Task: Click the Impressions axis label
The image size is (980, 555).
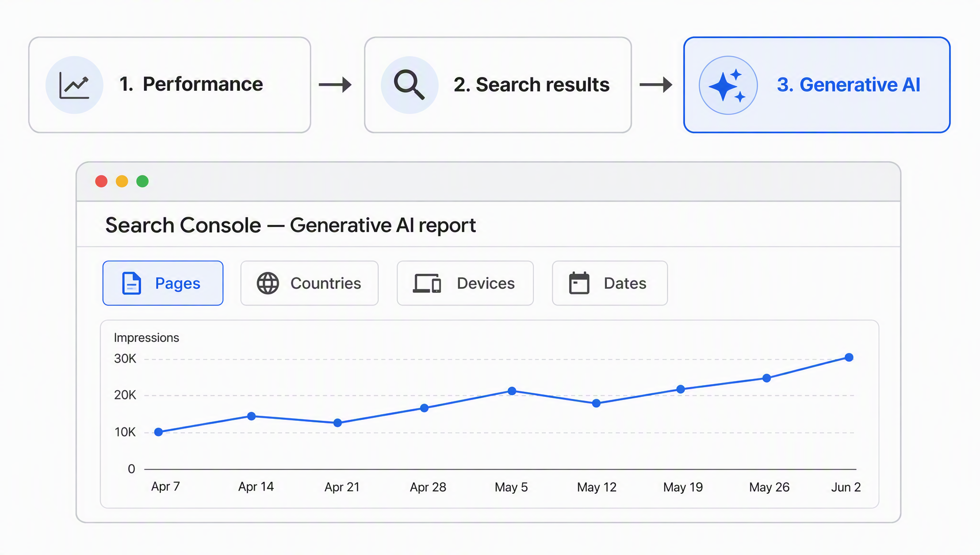Action: [x=146, y=338]
